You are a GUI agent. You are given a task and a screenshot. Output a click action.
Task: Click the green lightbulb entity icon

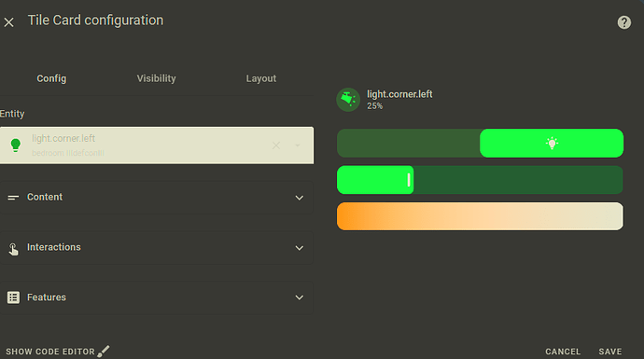coord(16,145)
